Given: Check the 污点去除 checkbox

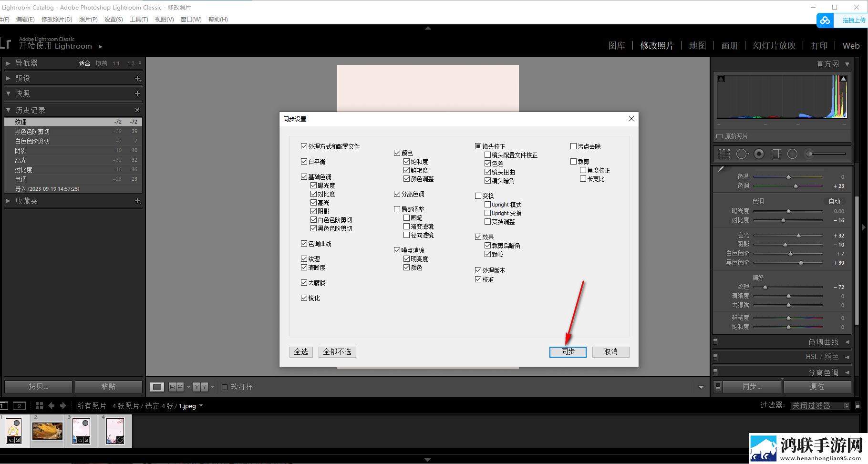Looking at the screenshot, I should pyautogui.click(x=573, y=146).
